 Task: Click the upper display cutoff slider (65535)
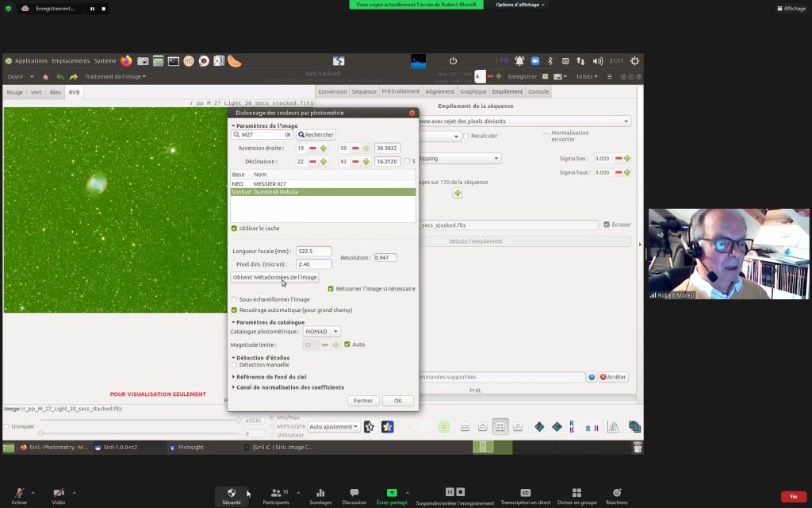tap(239, 421)
